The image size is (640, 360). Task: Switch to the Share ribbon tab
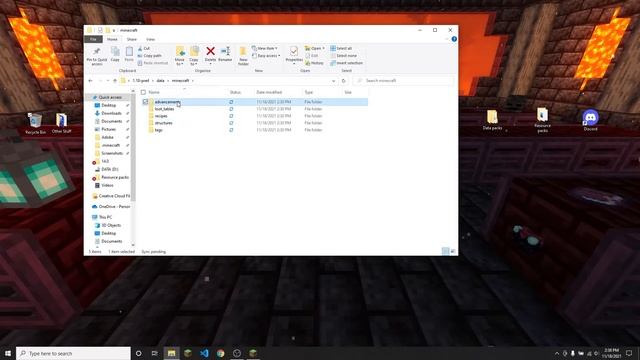(x=131, y=39)
